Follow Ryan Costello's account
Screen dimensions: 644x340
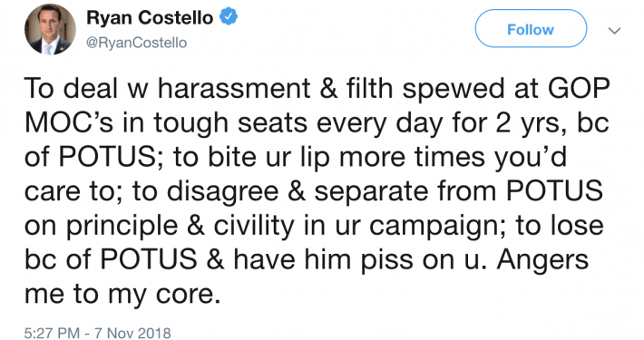tap(531, 29)
